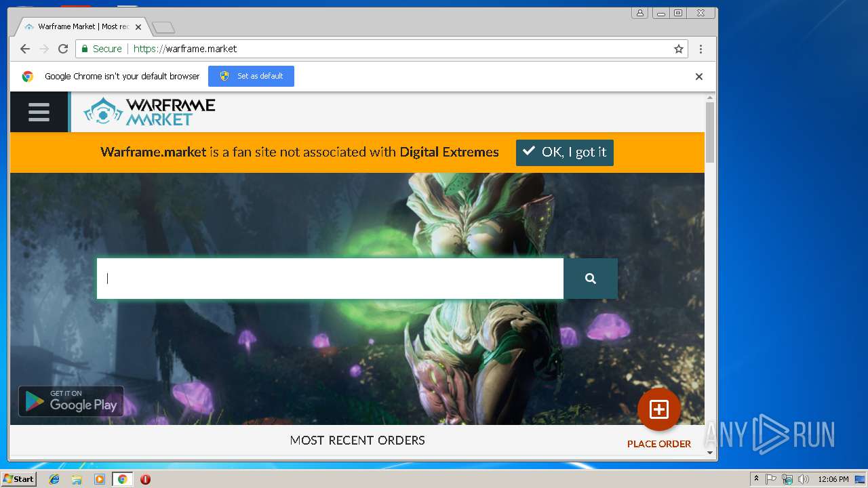
Task: Open a new browser tab
Action: (x=163, y=27)
